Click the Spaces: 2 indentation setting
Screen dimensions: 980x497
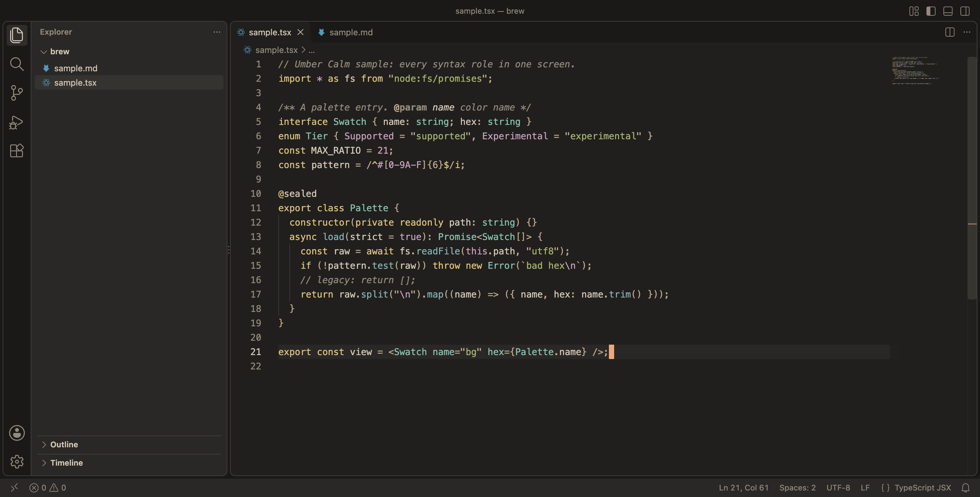[797, 488]
